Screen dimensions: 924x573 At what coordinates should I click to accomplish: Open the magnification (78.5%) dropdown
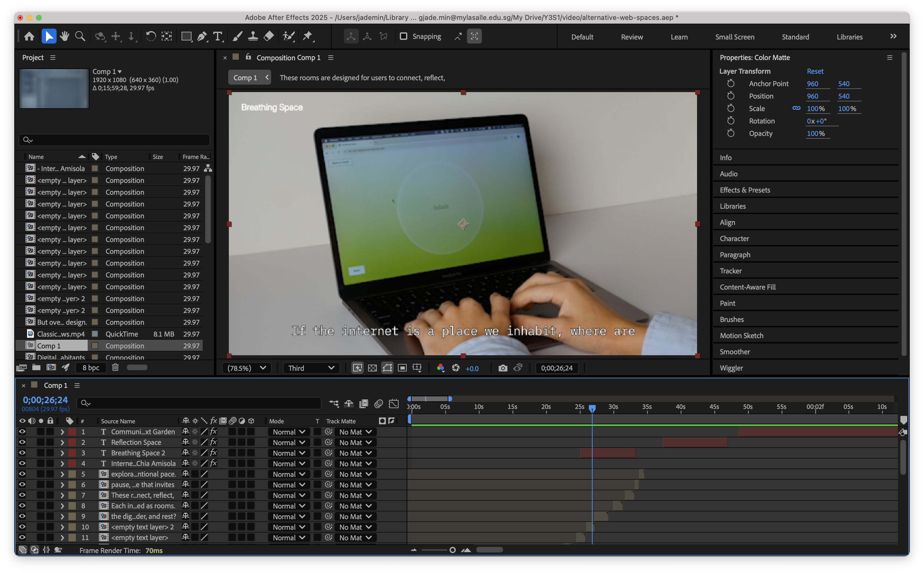[247, 368]
